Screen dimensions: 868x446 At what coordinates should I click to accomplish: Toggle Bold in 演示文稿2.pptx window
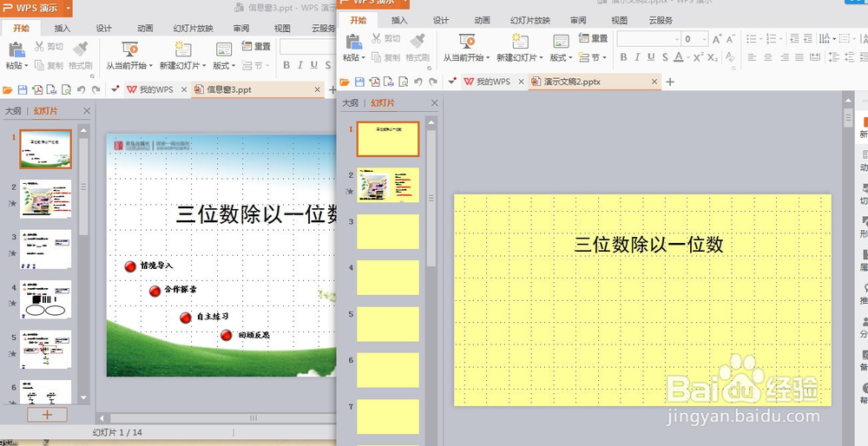click(623, 57)
